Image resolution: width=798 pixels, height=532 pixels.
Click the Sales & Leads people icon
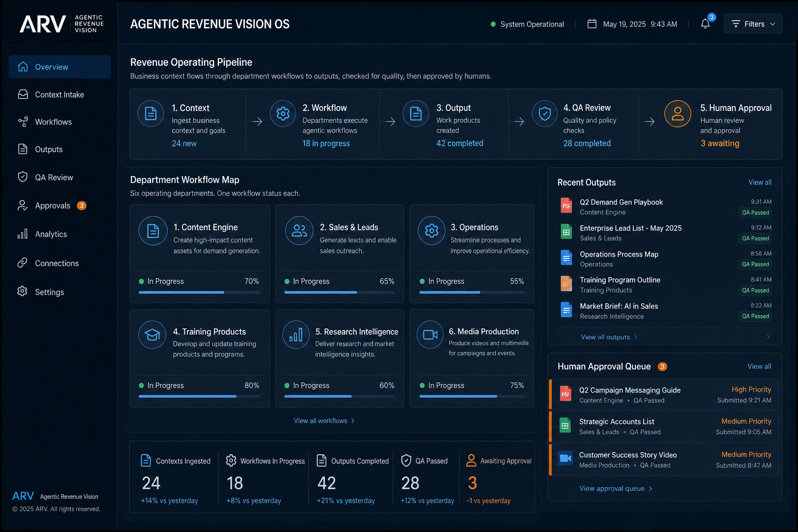(299, 231)
